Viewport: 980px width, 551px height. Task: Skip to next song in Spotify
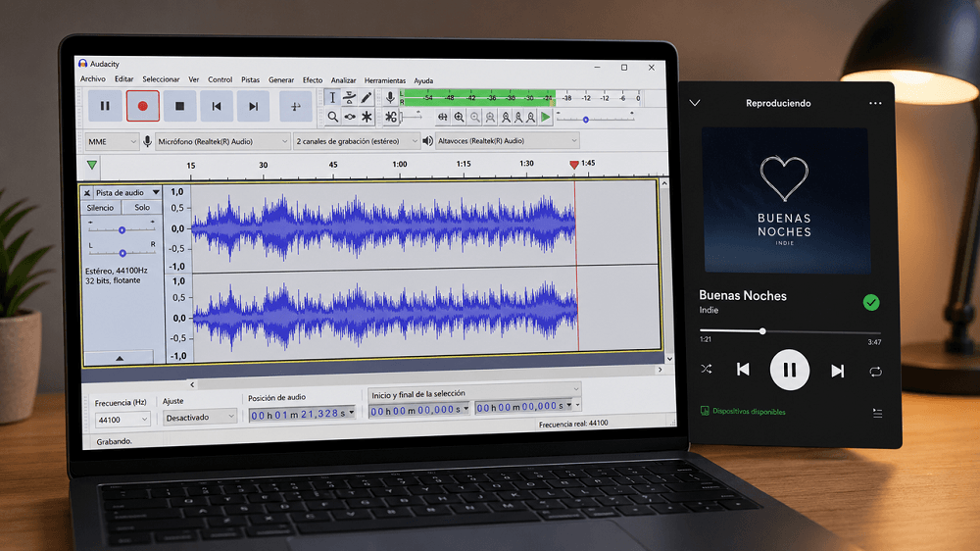point(838,372)
